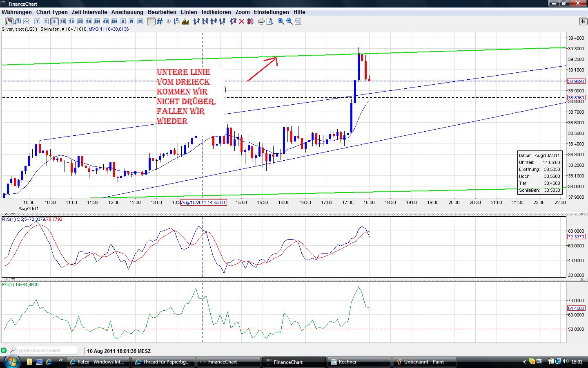Open the Anschauung menu
Viewport: 588px width, 368px height.
[127, 12]
